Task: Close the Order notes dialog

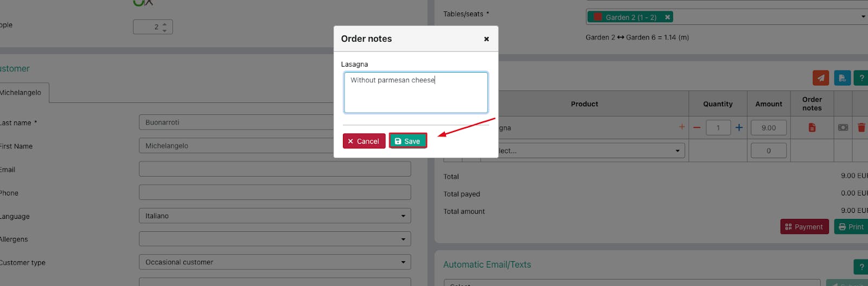Action: (487, 39)
